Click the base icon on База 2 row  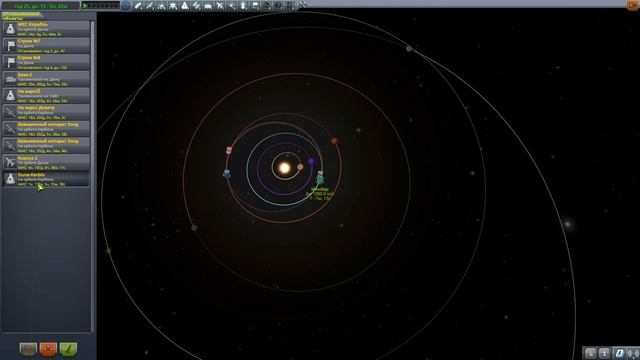10,79
